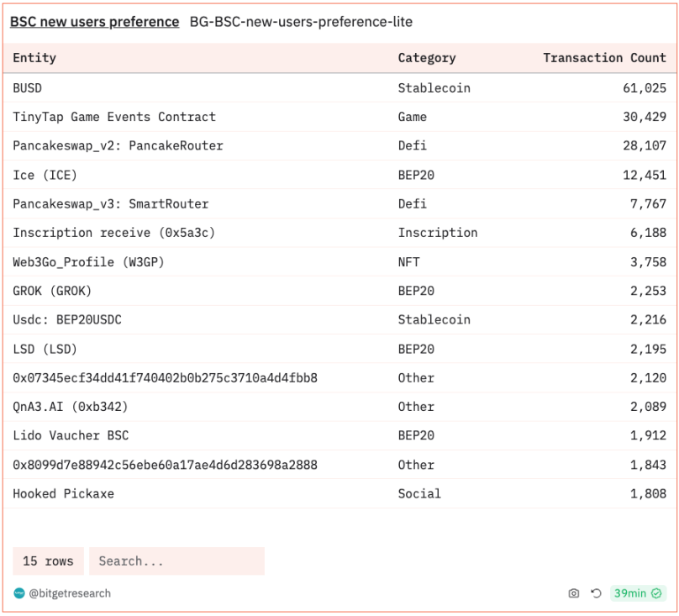
Task: Open the @bitgetresearch profile link
Action: point(70,593)
